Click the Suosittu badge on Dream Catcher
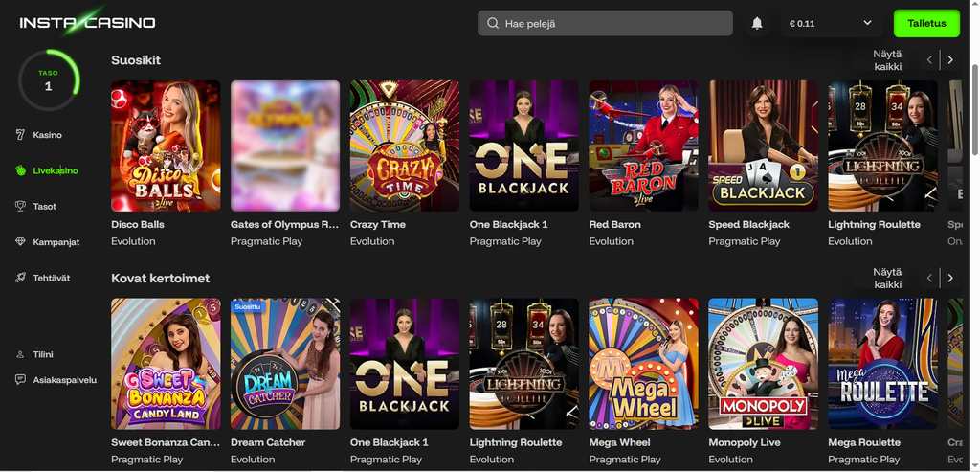The width and height of the screenshot is (980, 472). [x=249, y=307]
